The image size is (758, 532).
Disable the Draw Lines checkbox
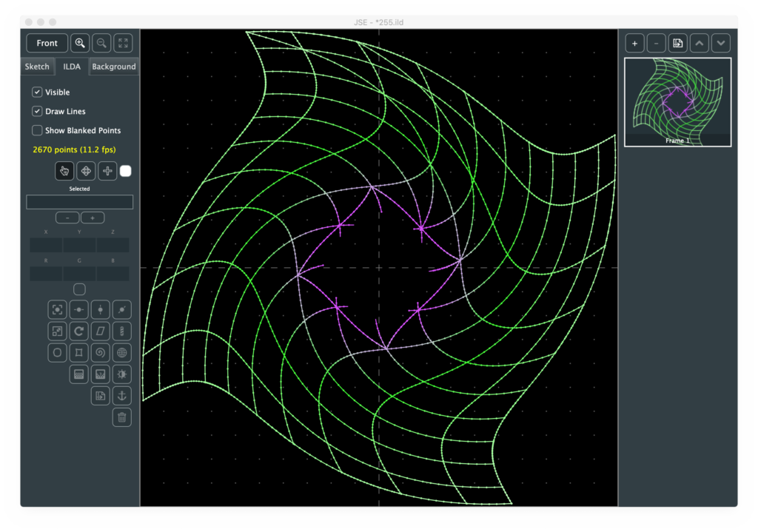pyautogui.click(x=37, y=112)
